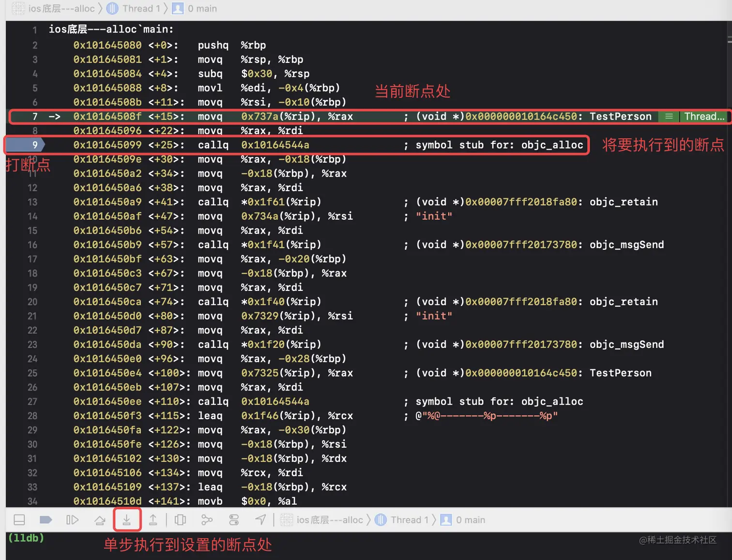Open the Debug View Hierarchy tool

(x=180, y=520)
